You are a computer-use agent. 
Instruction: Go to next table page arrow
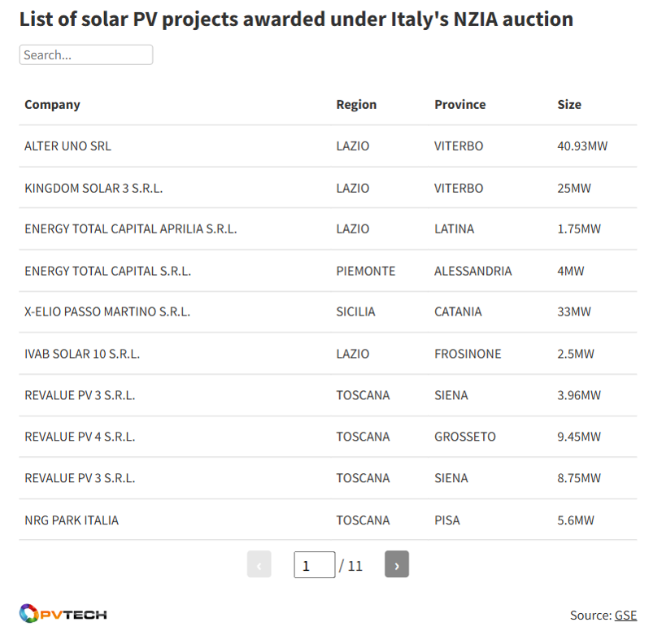coord(397,564)
